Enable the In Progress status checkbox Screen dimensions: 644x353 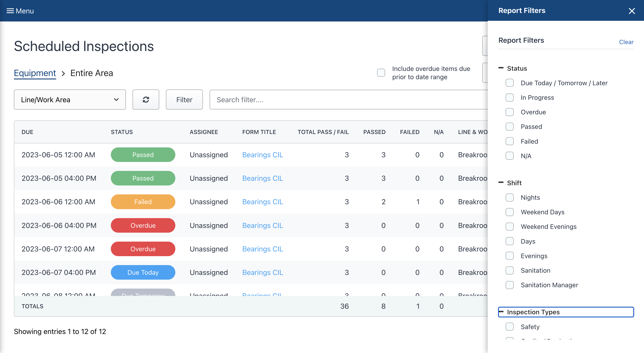click(509, 98)
